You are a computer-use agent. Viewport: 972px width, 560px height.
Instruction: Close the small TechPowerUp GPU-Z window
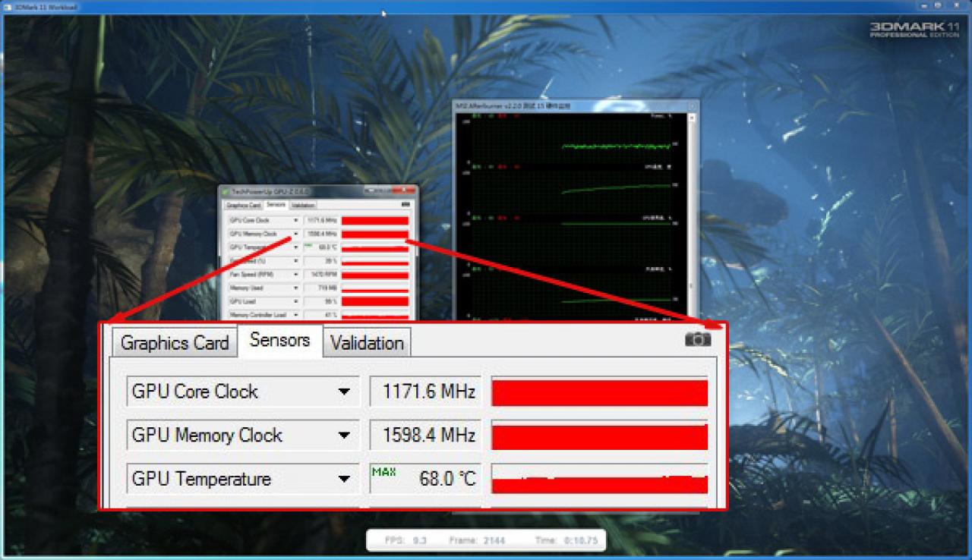click(404, 190)
